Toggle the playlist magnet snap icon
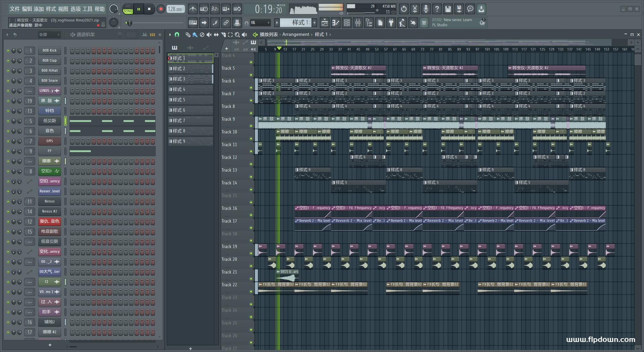Screen dimensions: 644x352 point(177,35)
